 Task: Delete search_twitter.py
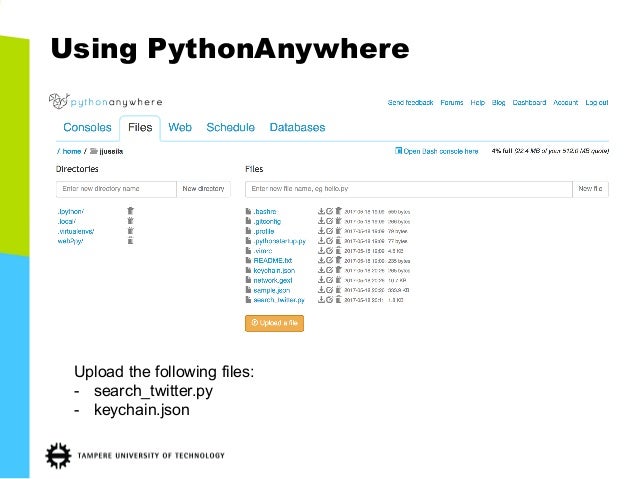(338, 300)
